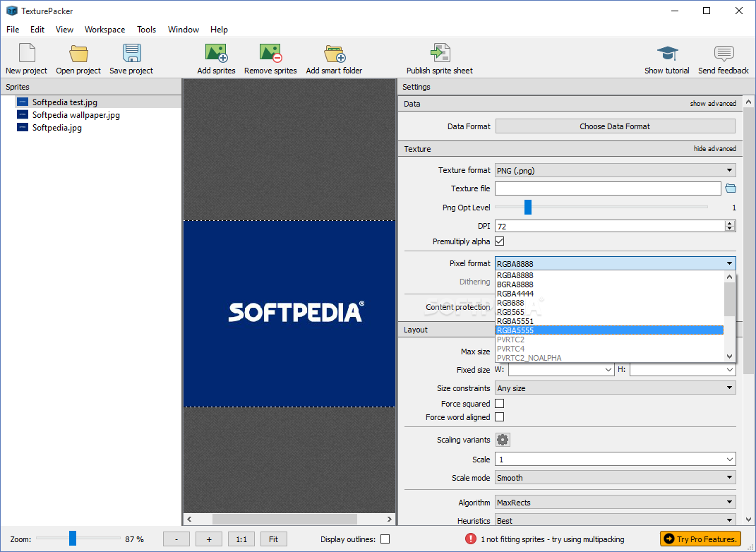The height and width of the screenshot is (552, 756).
Task: Open the Texture format dropdown
Action: (616, 170)
